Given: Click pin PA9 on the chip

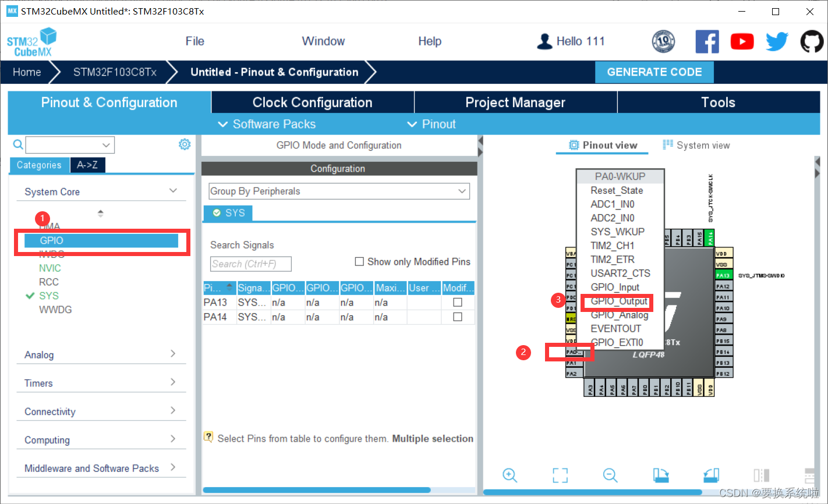Looking at the screenshot, I should pos(723,319).
